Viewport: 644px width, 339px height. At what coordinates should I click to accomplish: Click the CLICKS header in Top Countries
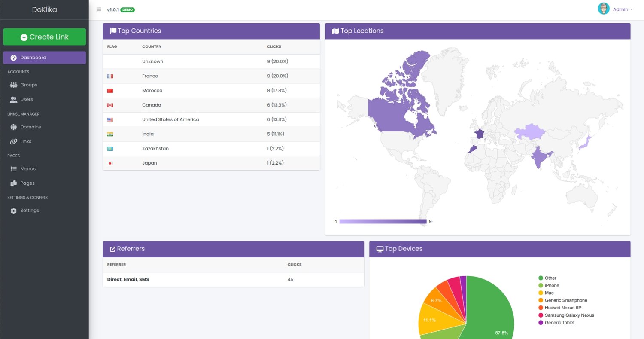coord(274,46)
